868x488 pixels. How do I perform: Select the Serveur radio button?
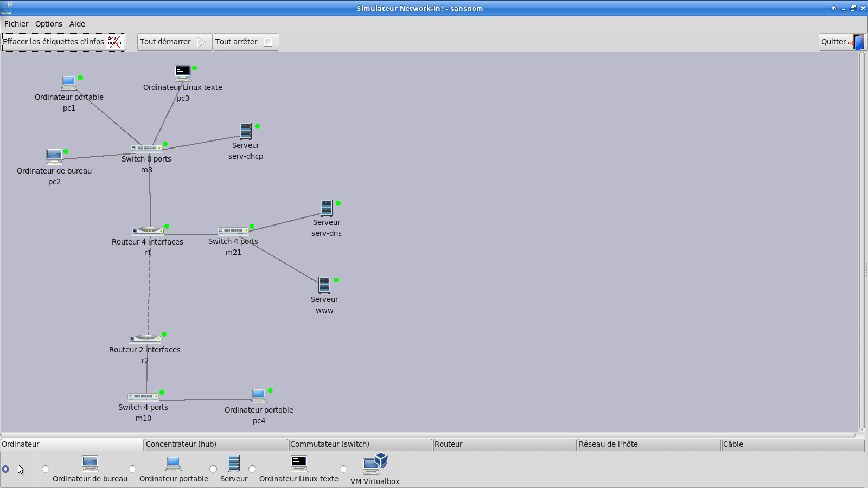[213, 469]
